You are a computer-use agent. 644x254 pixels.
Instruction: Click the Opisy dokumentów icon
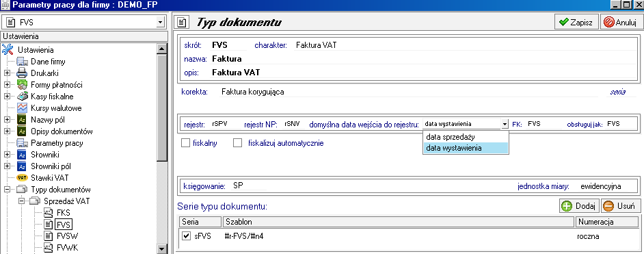(22, 131)
